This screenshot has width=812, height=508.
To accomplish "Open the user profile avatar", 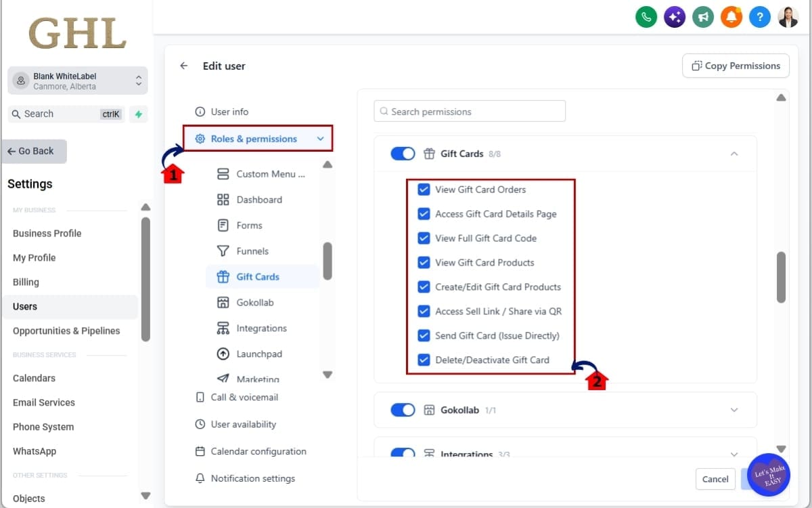I will click(788, 17).
